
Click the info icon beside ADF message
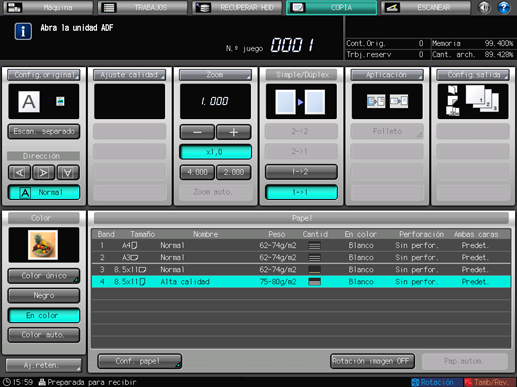23,31
